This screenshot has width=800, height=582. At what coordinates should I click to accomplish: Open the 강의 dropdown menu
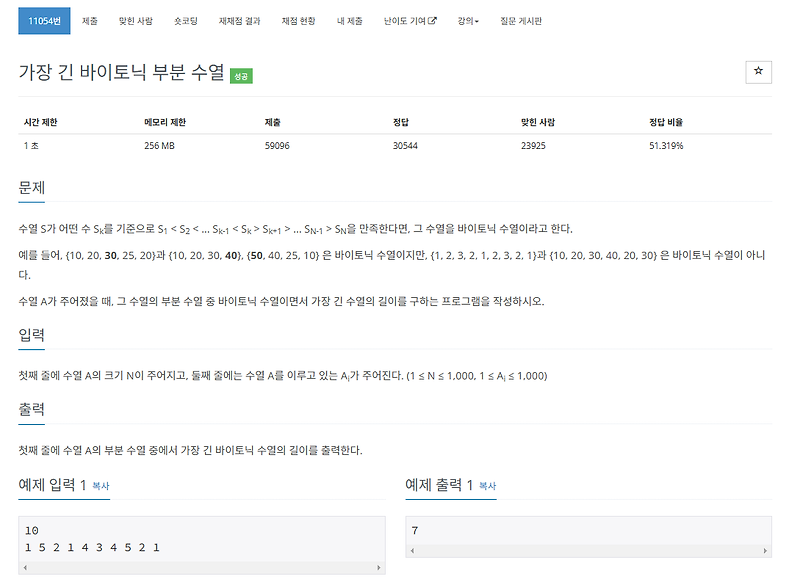coord(470,19)
